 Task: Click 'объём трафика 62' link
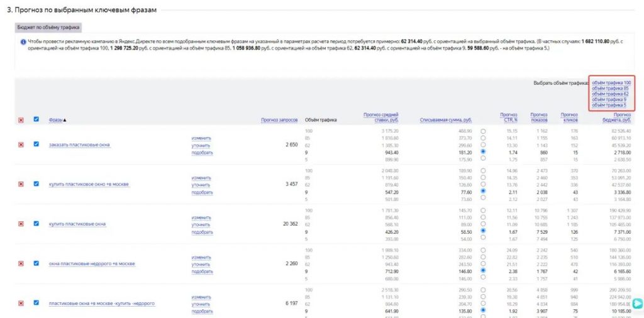pos(610,94)
